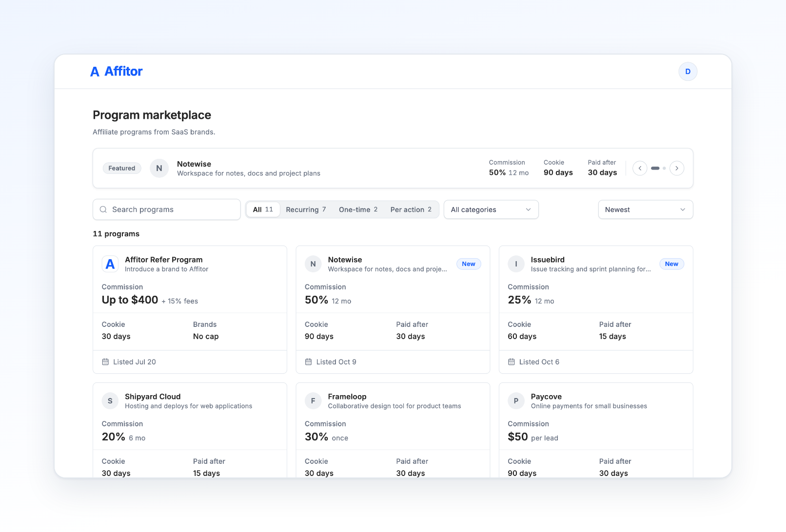Click 'Collaborative design tool for product teams'

click(394, 406)
